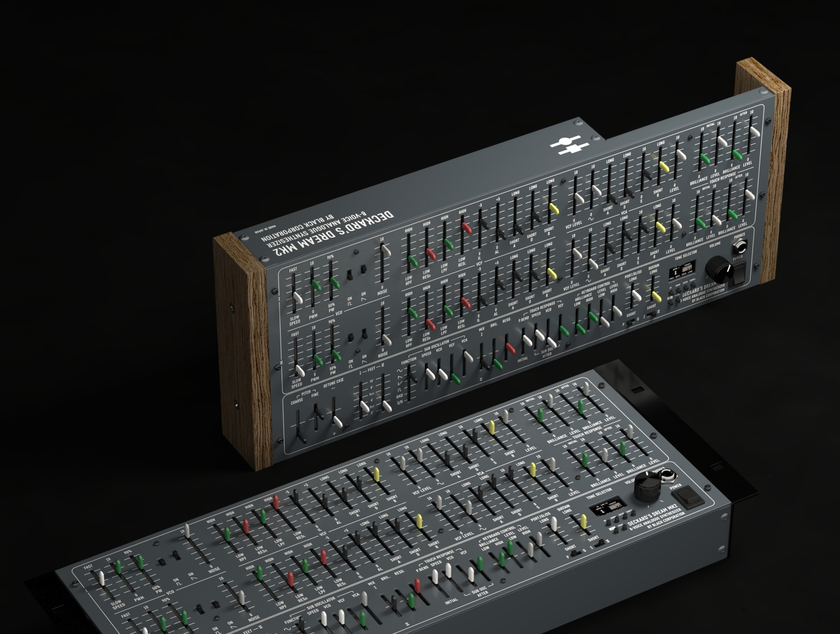
Task: Select row II red RESh slider on wooden-sided synth
Action: tap(431, 324)
